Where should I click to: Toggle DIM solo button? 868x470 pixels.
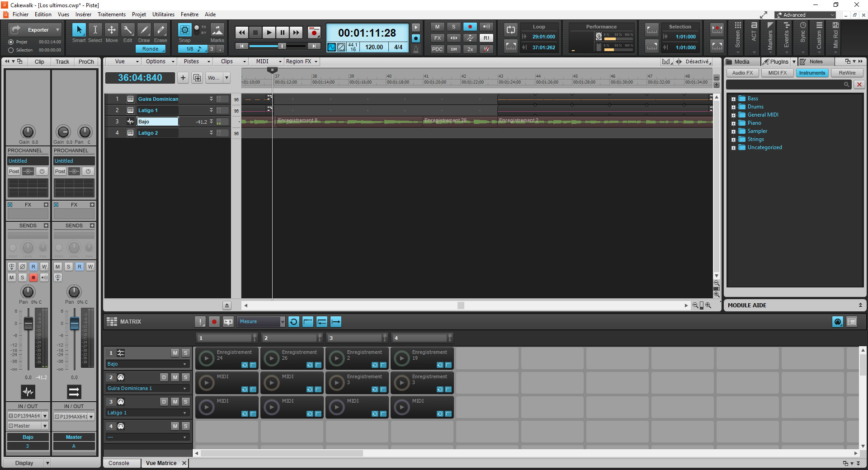(x=453, y=49)
